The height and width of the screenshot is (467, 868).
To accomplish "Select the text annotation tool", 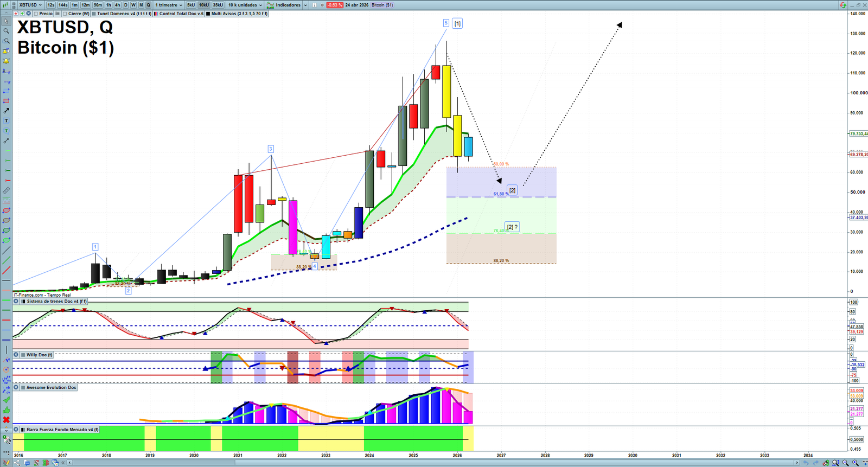I will pyautogui.click(x=7, y=121).
